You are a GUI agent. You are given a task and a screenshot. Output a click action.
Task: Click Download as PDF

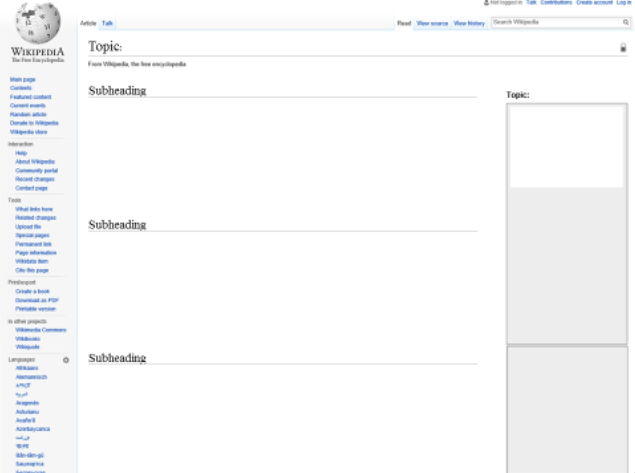[x=37, y=300]
